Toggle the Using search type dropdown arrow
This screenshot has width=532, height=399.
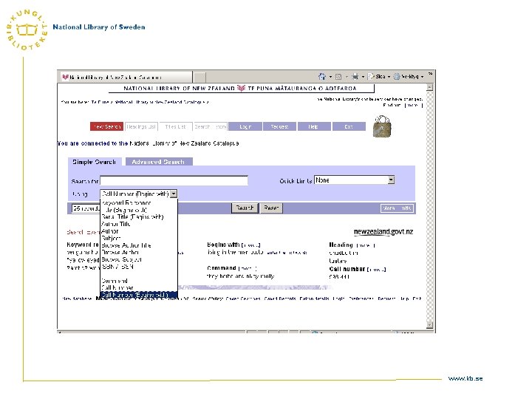click(174, 194)
